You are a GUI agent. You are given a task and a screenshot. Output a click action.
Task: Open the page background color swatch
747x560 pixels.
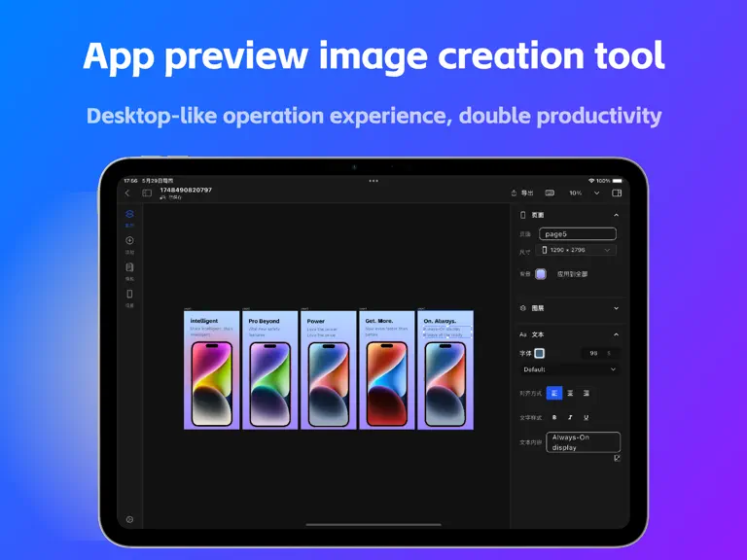point(541,274)
